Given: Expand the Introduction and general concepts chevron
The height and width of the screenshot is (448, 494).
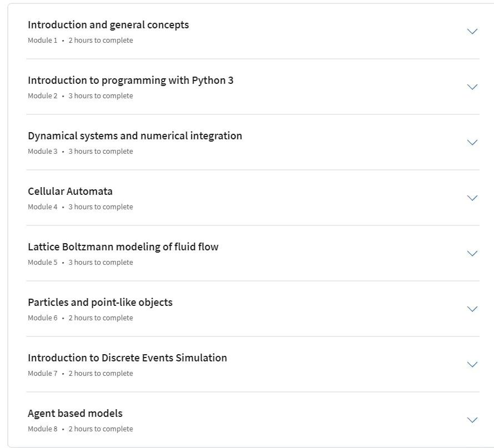Looking at the screenshot, I should (x=472, y=31).
